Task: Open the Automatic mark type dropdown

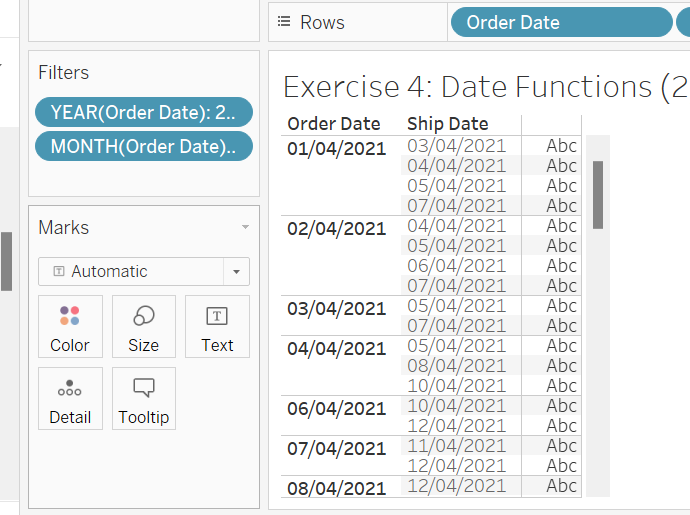Action: [144, 271]
